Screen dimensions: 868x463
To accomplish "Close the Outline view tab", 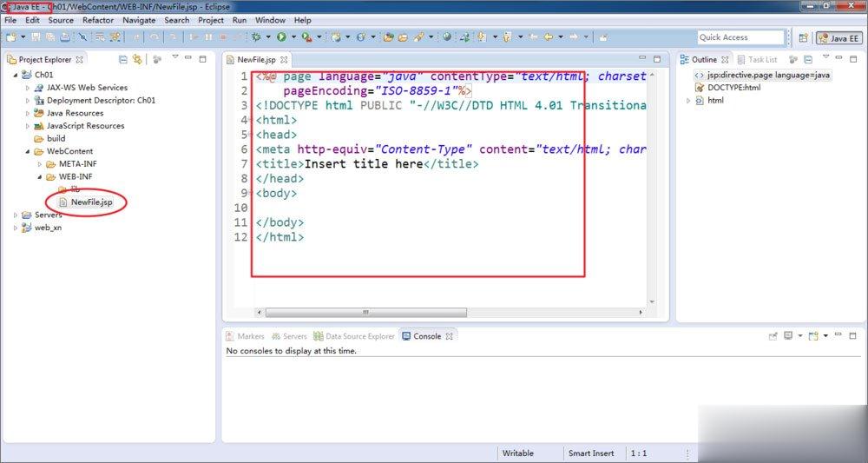I will point(725,60).
